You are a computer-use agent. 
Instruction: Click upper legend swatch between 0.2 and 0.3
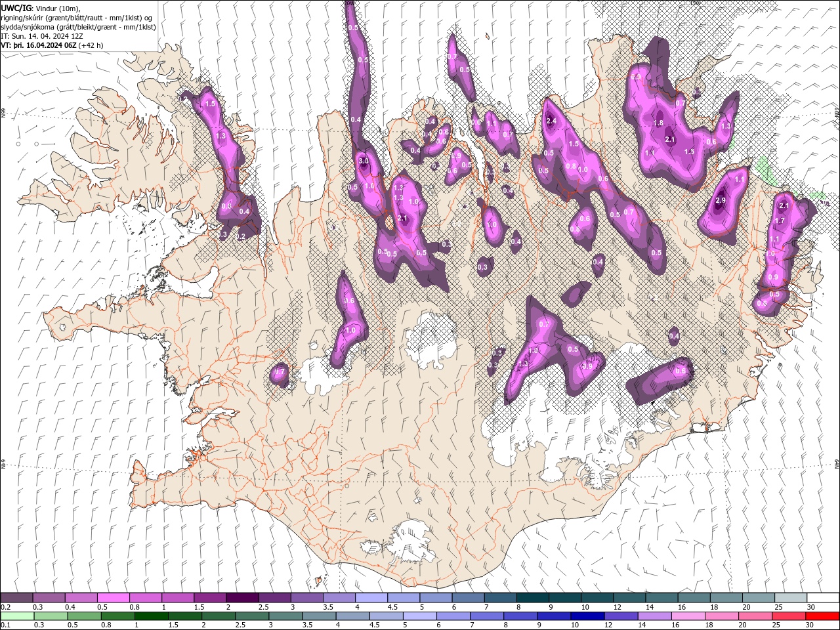click(17, 597)
